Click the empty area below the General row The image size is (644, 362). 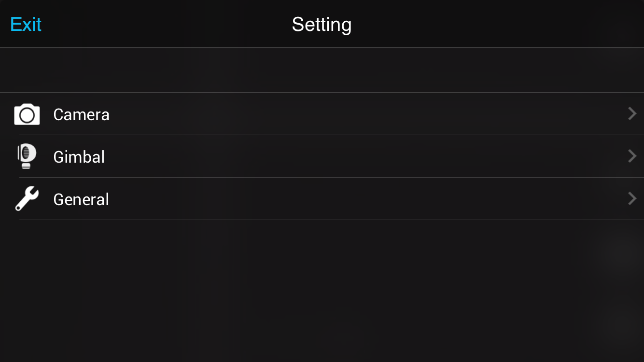tap(322, 290)
